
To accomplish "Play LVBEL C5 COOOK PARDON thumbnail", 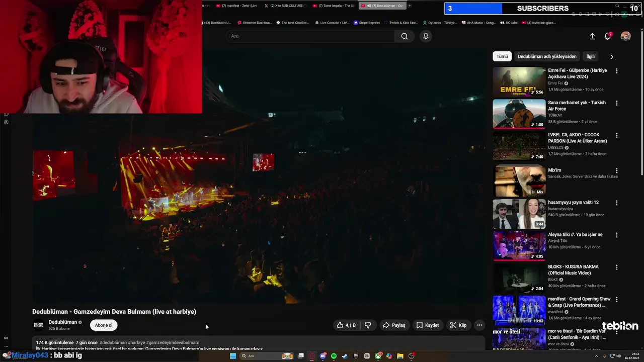I will tap(519, 146).
